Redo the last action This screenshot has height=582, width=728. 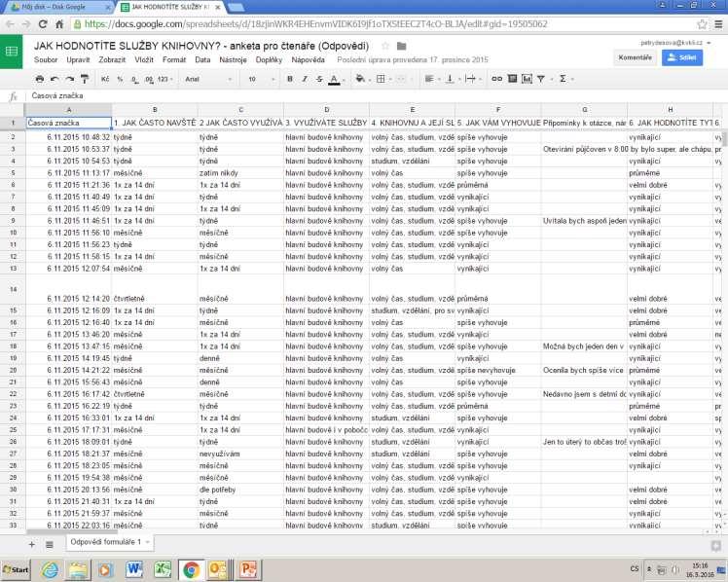(70, 80)
